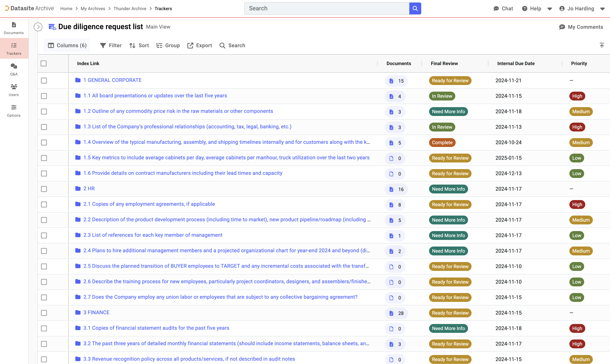Click the Filter funnel icon
This screenshot has width=610, height=364.
pyautogui.click(x=103, y=45)
